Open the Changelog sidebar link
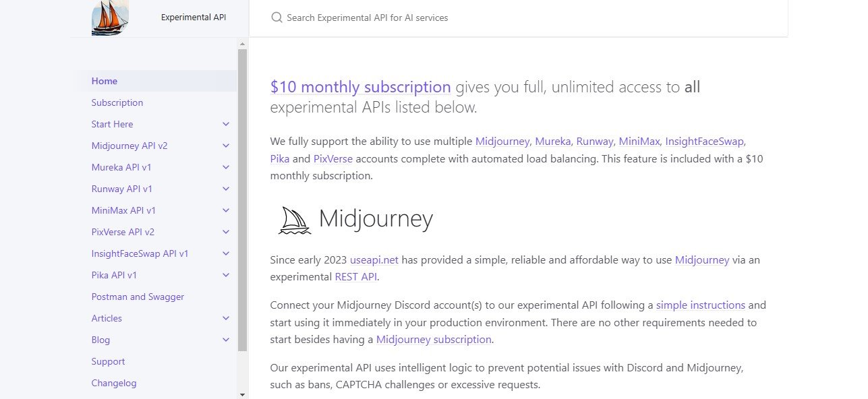Image resolution: width=868 pixels, height=399 pixels. (x=114, y=383)
